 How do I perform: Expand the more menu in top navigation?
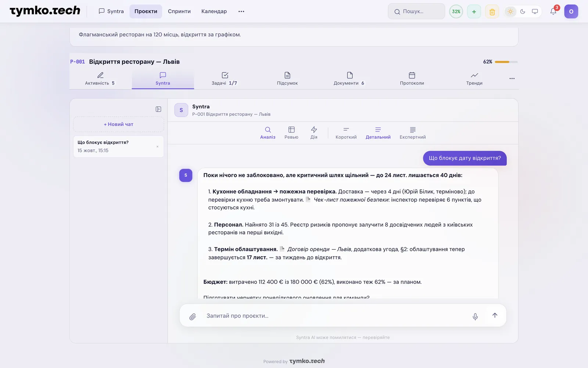click(241, 11)
